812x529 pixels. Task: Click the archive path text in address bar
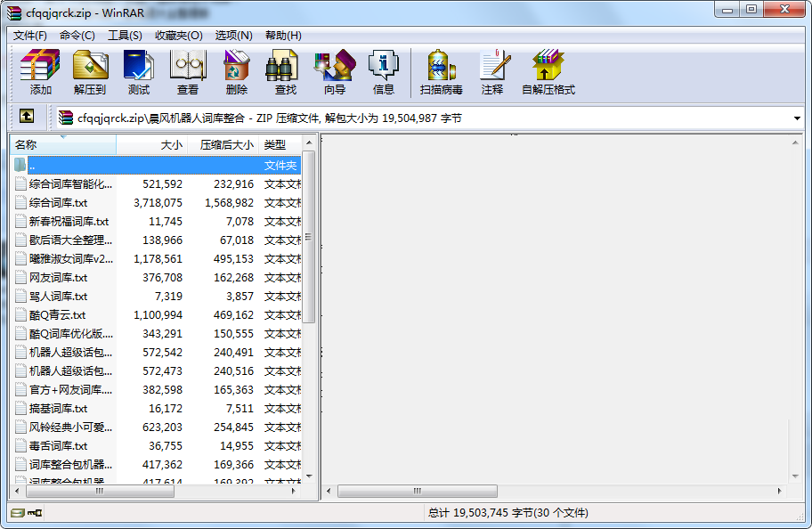[269, 118]
